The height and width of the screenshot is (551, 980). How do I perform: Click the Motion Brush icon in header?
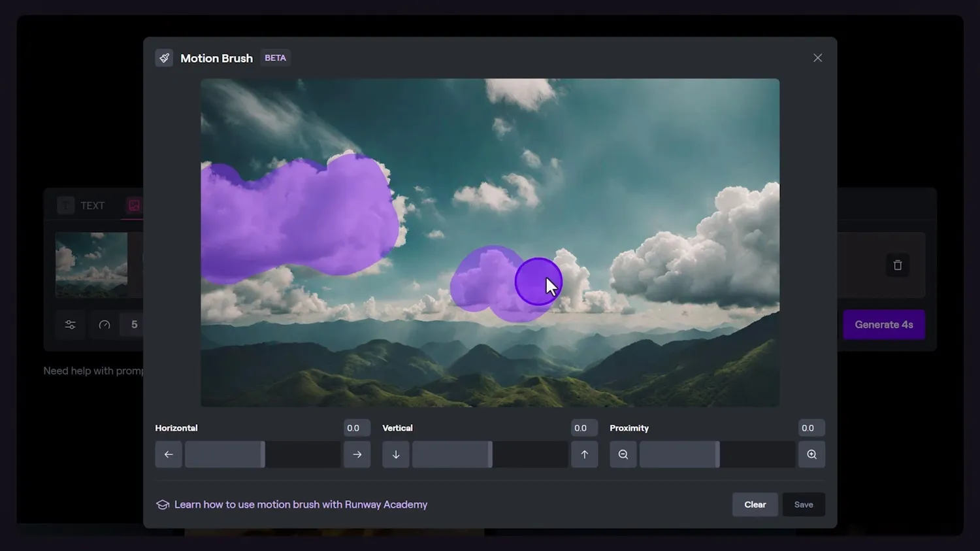(x=164, y=58)
